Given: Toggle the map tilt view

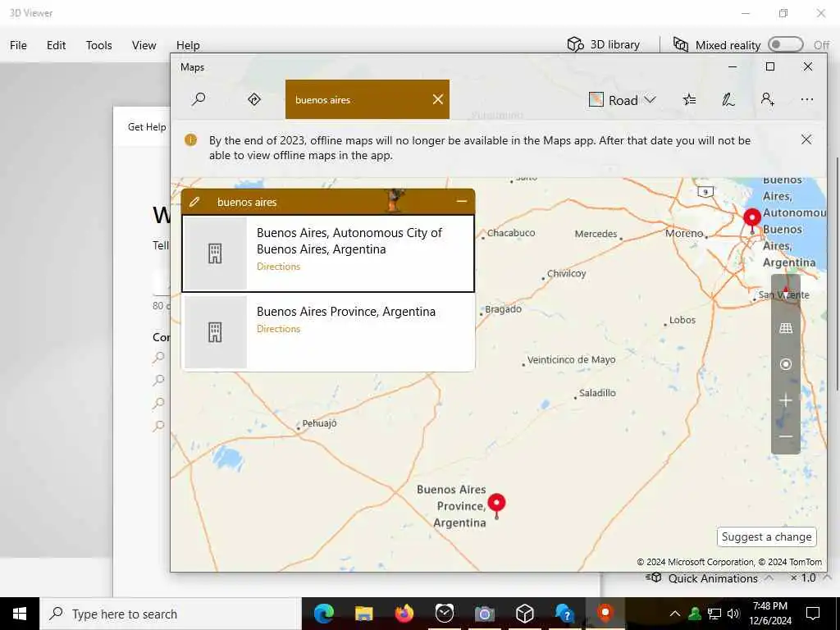Looking at the screenshot, I should pyautogui.click(x=786, y=328).
